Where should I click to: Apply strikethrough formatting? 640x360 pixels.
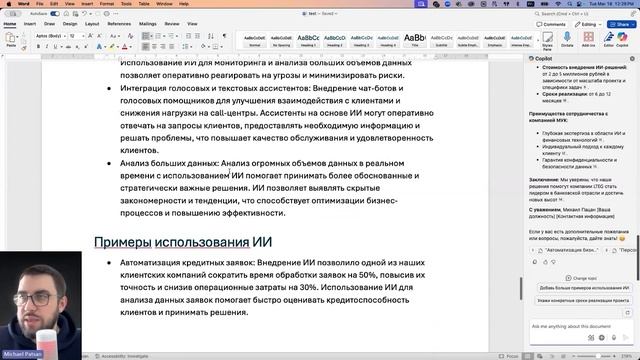68,47
